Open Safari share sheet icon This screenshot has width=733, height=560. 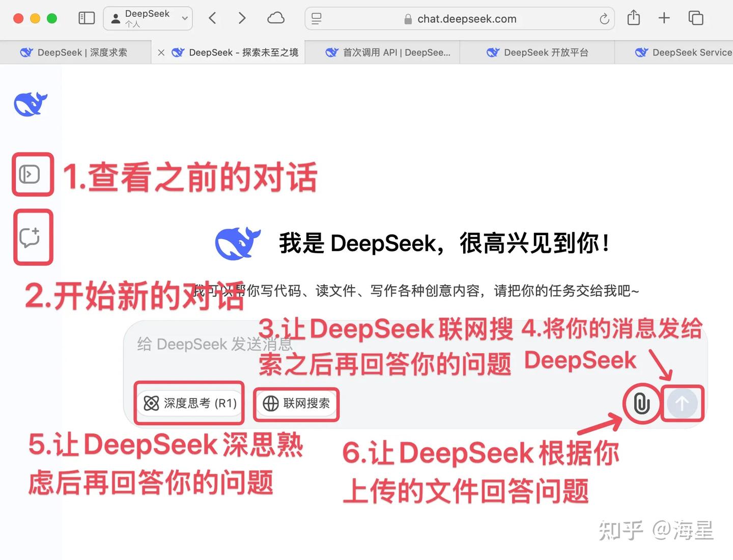pyautogui.click(x=633, y=18)
